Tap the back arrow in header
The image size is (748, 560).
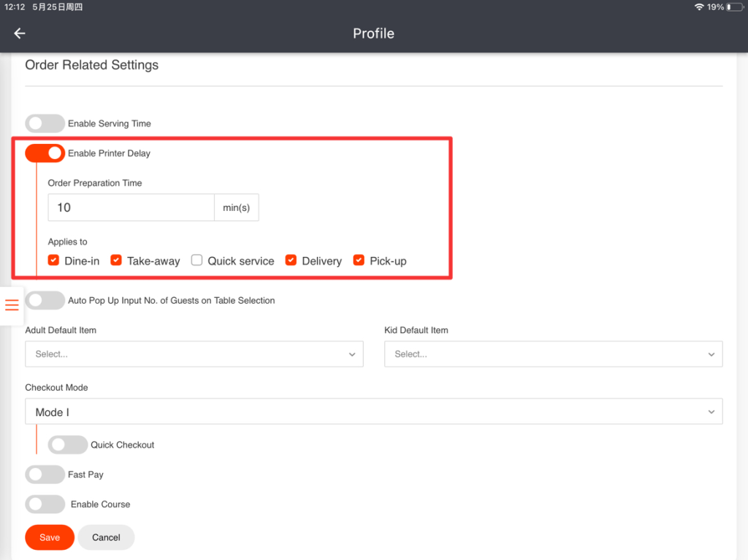pos(20,34)
